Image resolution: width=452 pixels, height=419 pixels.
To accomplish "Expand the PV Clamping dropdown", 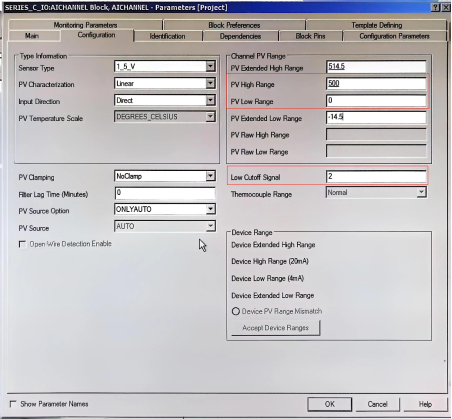I will (210, 176).
